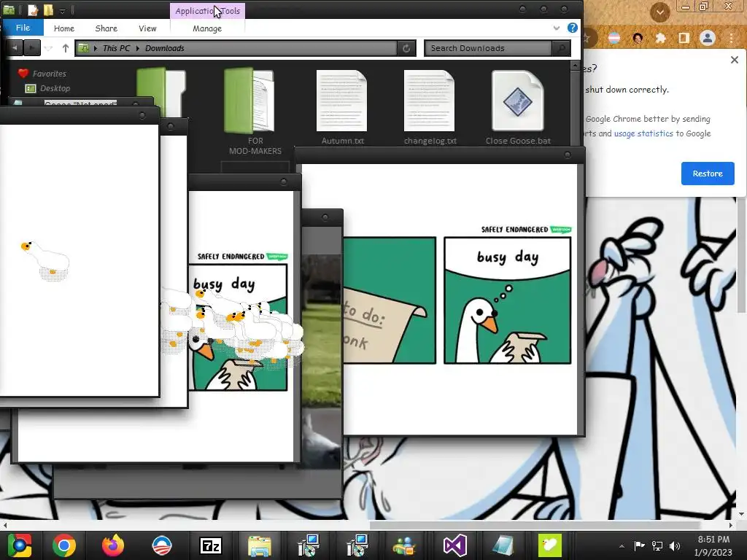Go up one folder level

coord(65,48)
